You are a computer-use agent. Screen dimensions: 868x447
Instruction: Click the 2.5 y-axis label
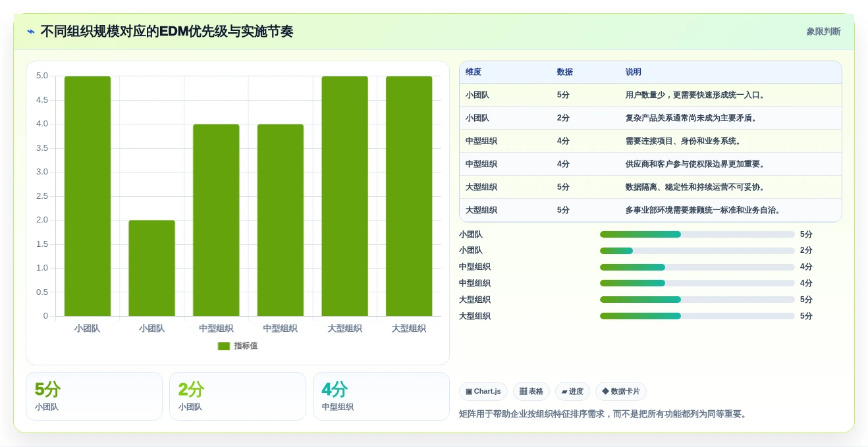pos(42,196)
